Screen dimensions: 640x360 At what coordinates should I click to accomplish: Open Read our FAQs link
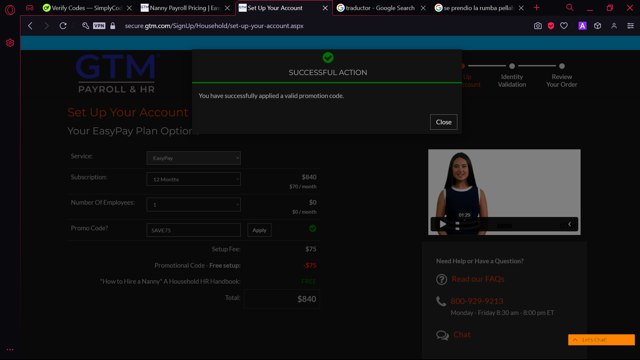(478, 279)
